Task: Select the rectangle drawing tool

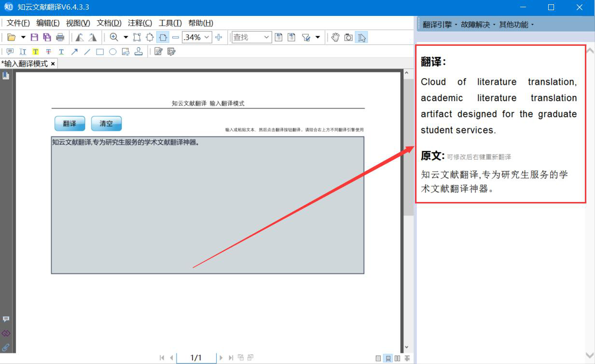Action: [100, 52]
